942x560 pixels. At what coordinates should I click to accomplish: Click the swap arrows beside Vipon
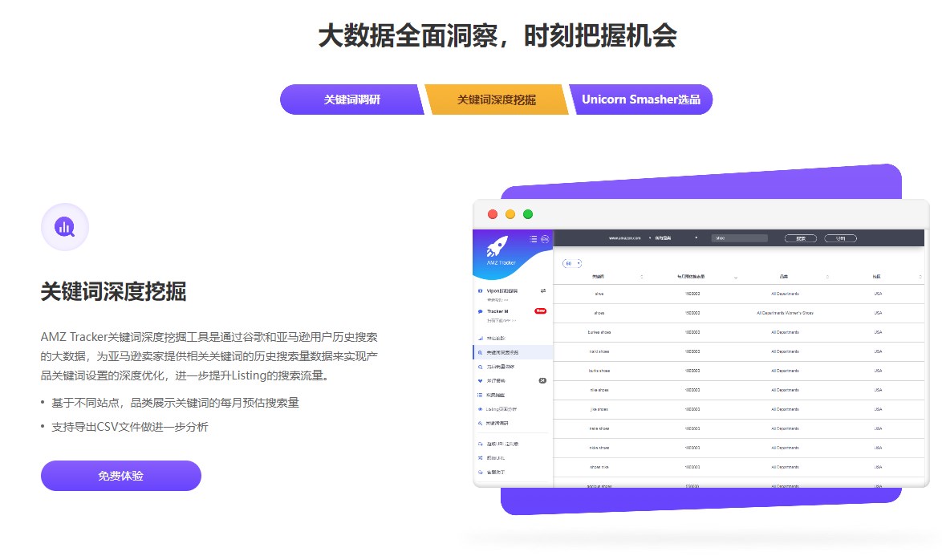point(543,290)
